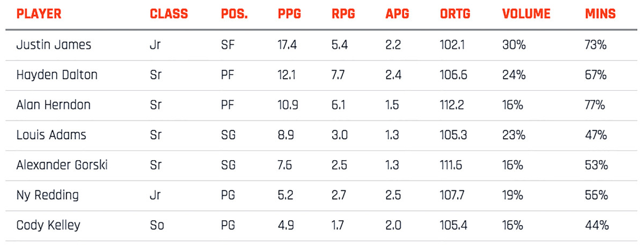This screenshot has height=251, width=644.
Task: Sort by APG column header
Action: pyautogui.click(x=397, y=13)
